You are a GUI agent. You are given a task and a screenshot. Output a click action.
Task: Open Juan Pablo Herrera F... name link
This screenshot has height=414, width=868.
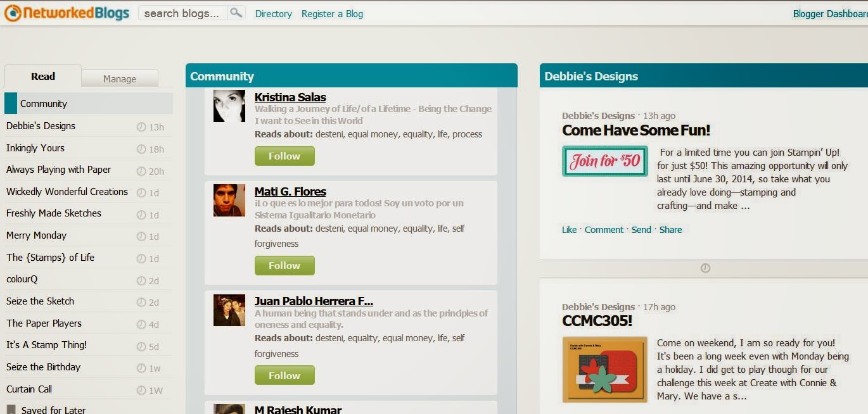(x=314, y=301)
